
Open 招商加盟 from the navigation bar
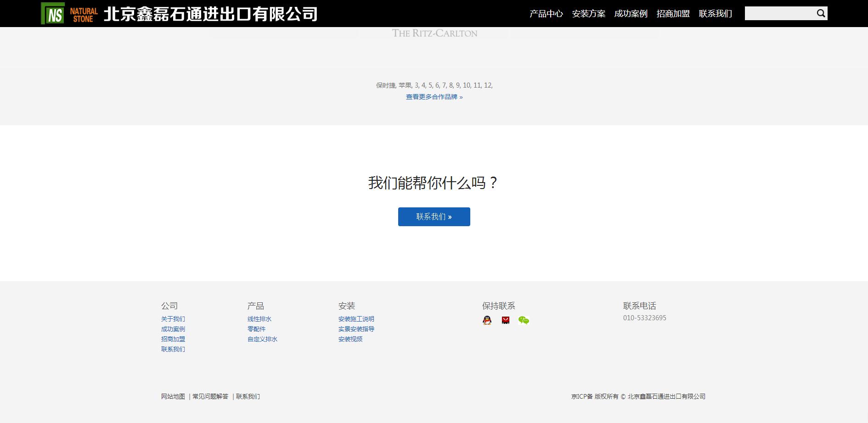coord(672,14)
